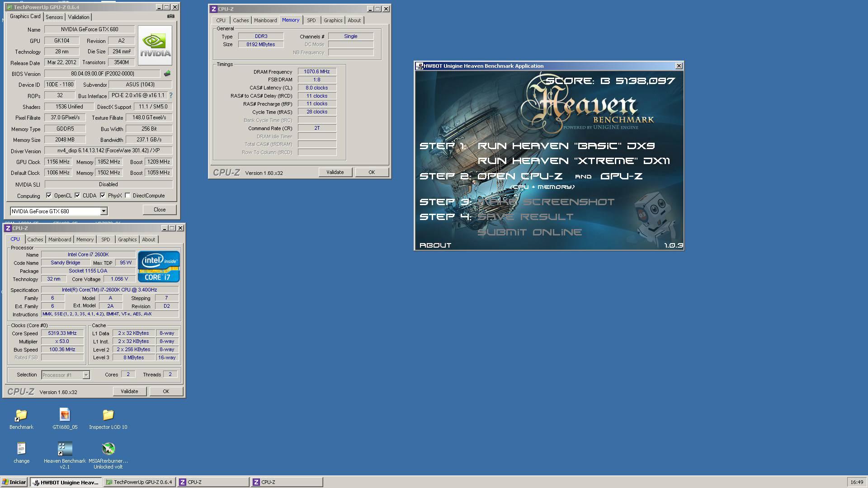Image resolution: width=868 pixels, height=488 pixels.
Task: Click the Bus Interface question mark icon
Action: pos(171,95)
